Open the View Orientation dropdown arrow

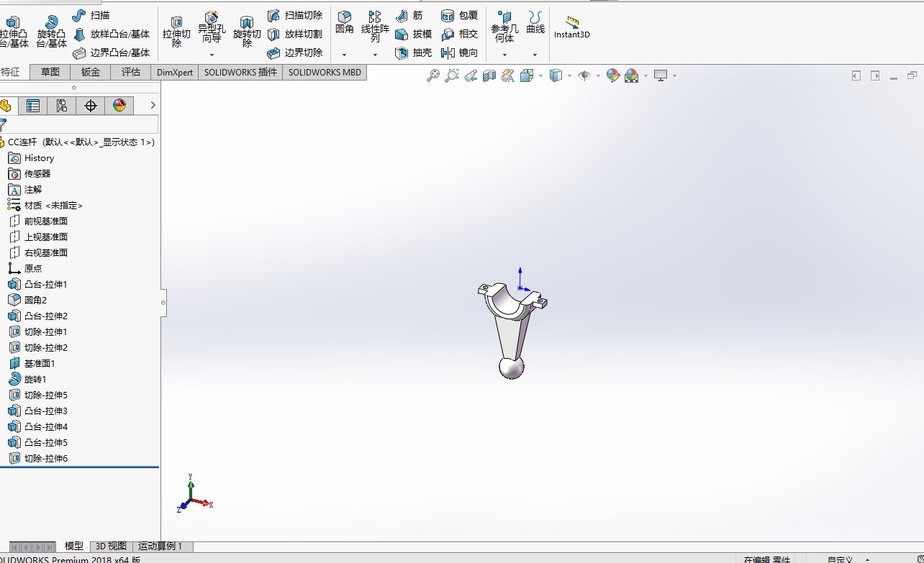coord(540,75)
